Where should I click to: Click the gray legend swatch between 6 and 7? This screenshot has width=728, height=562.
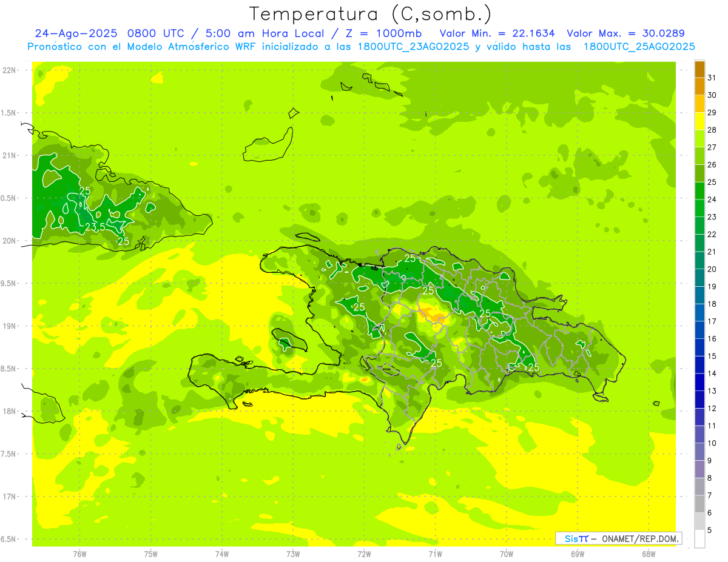[x=699, y=504]
